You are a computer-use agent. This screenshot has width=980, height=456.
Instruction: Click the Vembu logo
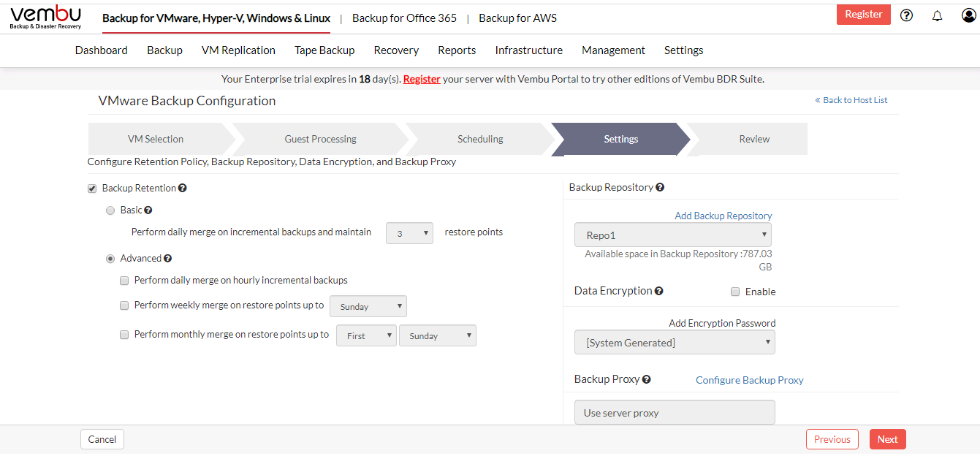tap(45, 18)
